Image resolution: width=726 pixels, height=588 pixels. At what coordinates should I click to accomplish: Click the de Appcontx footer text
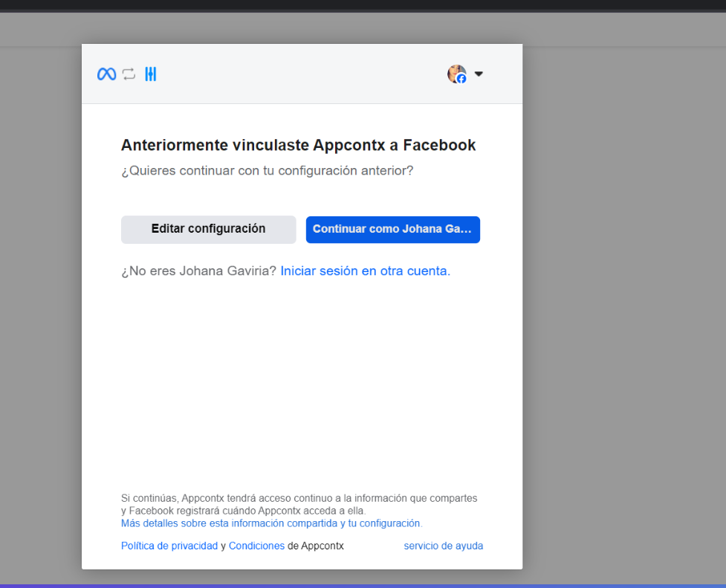tap(316, 546)
